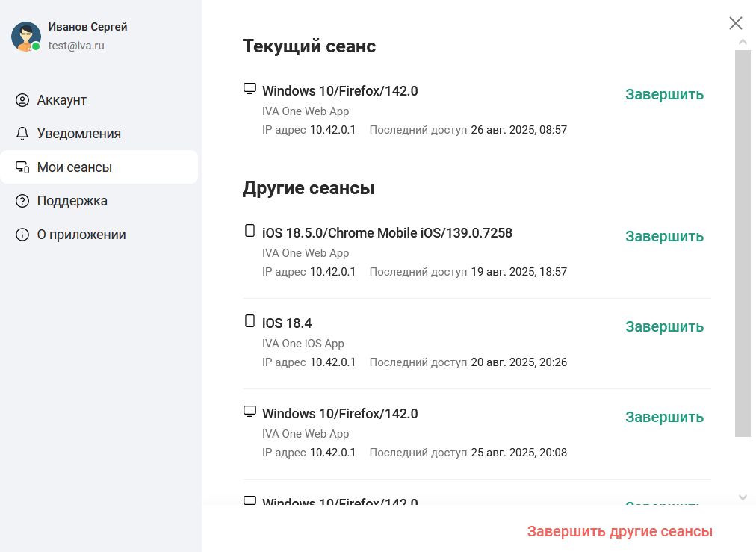Click the monitor icon of the 25 авг. session
The width and height of the screenshot is (756, 552).
[249, 411]
